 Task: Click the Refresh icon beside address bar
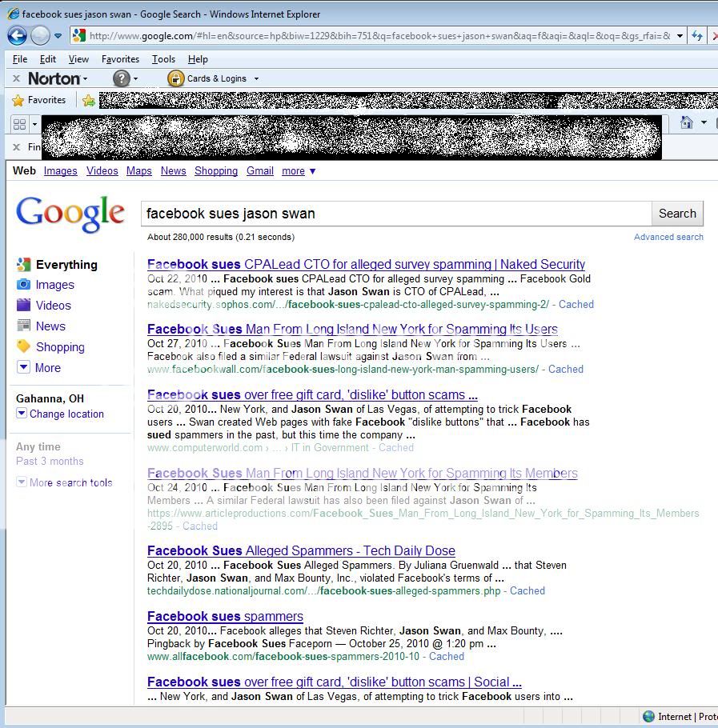pyautogui.click(x=696, y=36)
